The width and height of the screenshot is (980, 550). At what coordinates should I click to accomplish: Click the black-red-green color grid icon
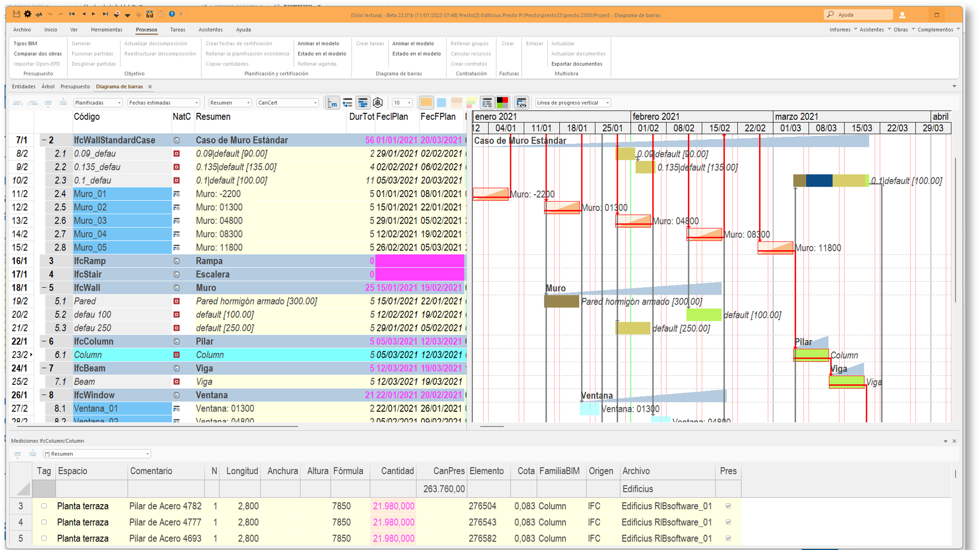tap(502, 102)
